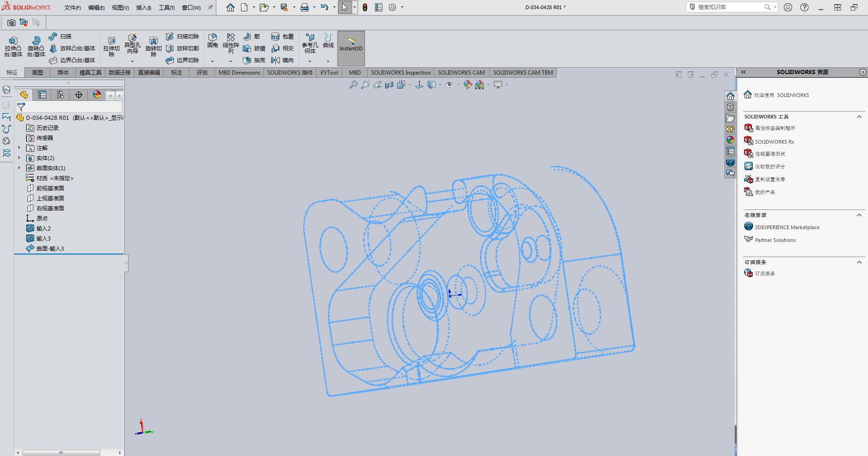The height and width of the screenshot is (456, 868).
Task: Open the Hole Wizard tool (异型孔向导)
Action: [x=132, y=44]
